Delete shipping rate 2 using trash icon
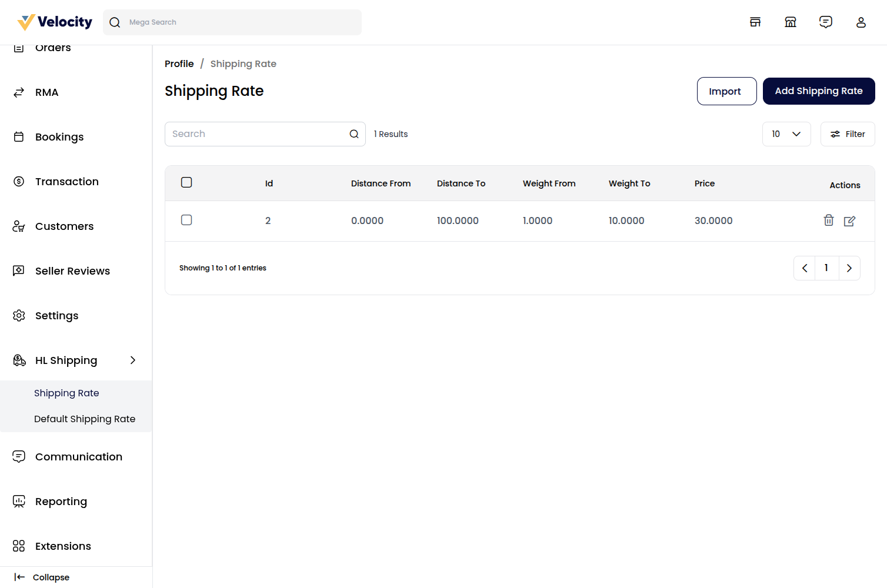This screenshot has height=588, width=887. [x=829, y=220]
